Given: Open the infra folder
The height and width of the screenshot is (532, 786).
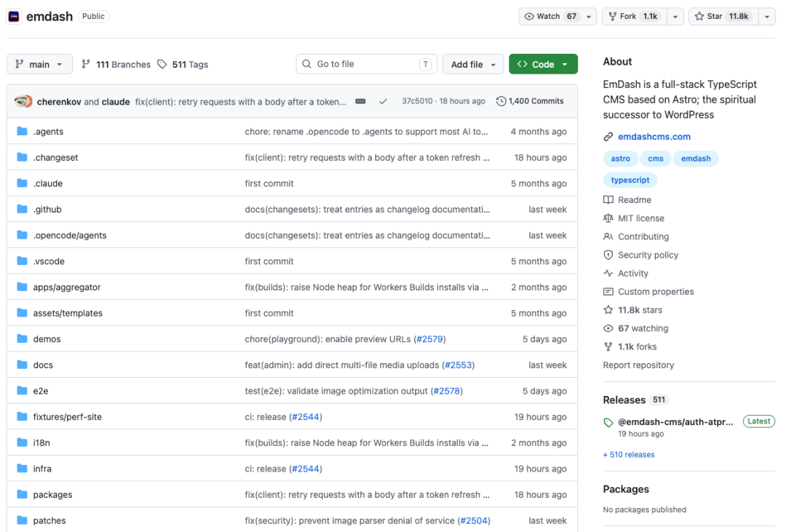Looking at the screenshot, I should (42, 469).
